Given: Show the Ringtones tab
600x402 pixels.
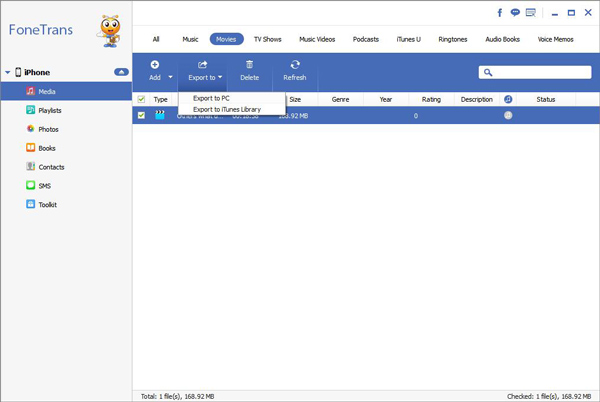Looking at the screenshot, I should 453,39.
